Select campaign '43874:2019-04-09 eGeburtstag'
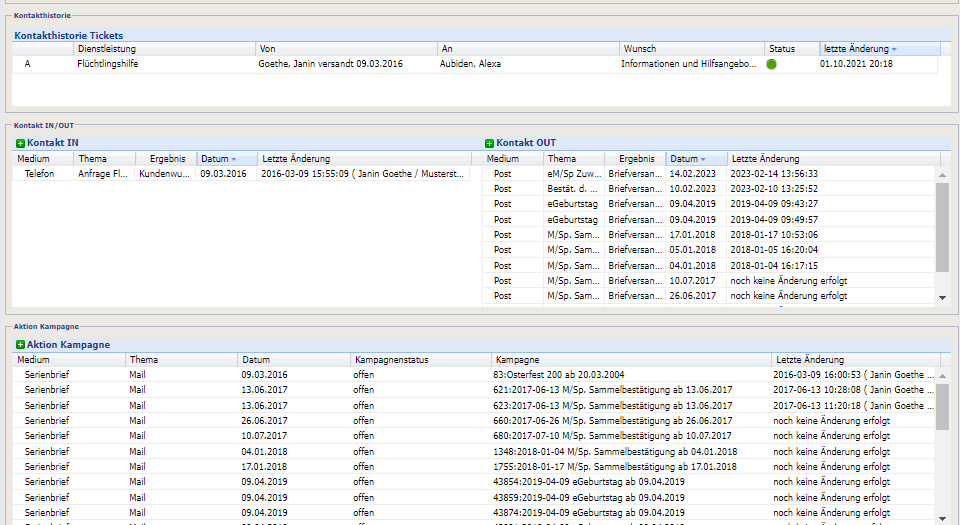This screenshot has width=960, height=525. pyautogui.click(x=588, y=513)
